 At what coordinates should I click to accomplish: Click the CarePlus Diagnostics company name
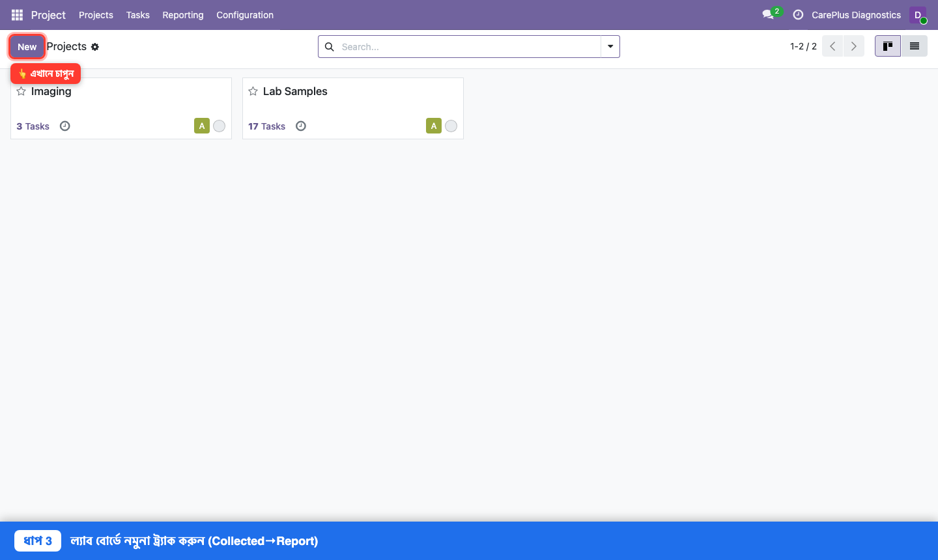[x=856, y=15]
